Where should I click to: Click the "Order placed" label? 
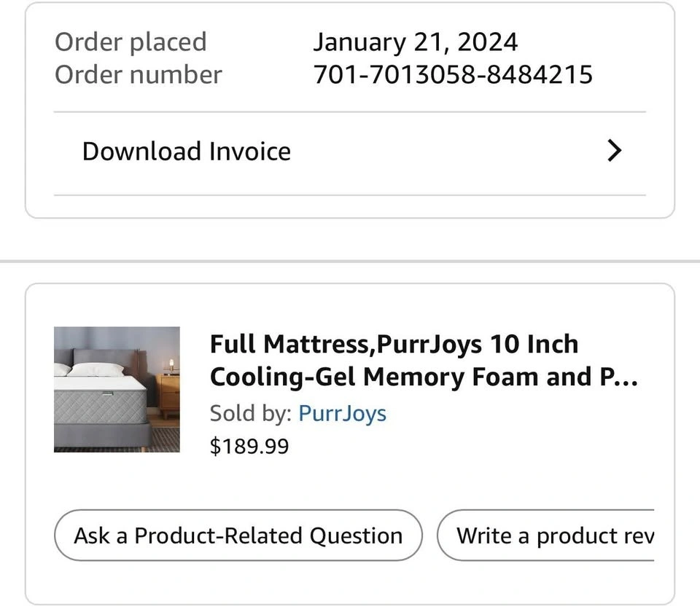pyautogui.click(x=131, y=42)
